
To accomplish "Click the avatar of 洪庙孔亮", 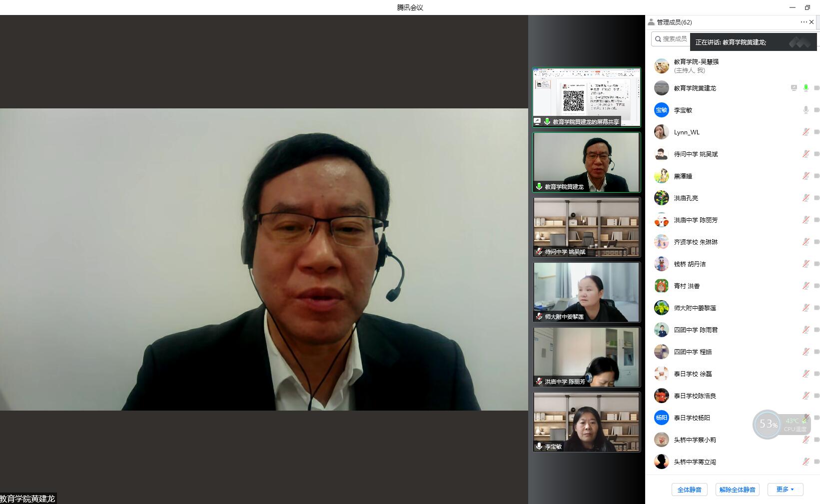I will coord(662,198).
